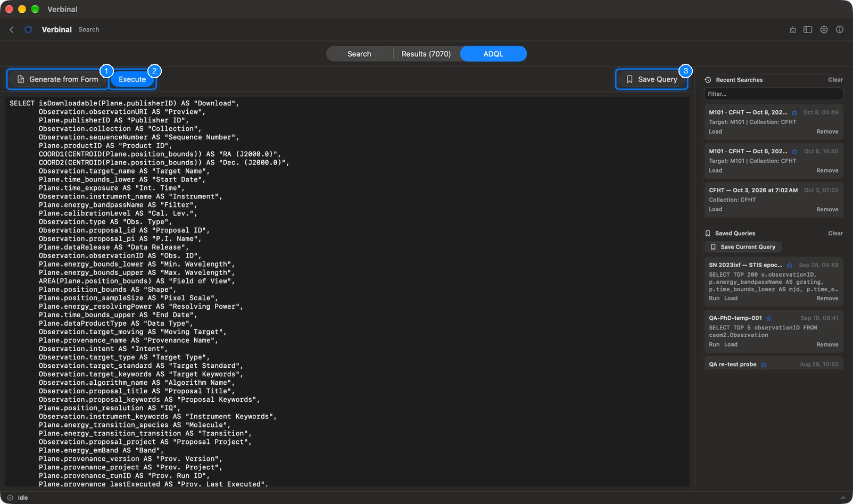Click the Verbinal title in toolbar
853x504 pixels.
(x=57, y=30)
